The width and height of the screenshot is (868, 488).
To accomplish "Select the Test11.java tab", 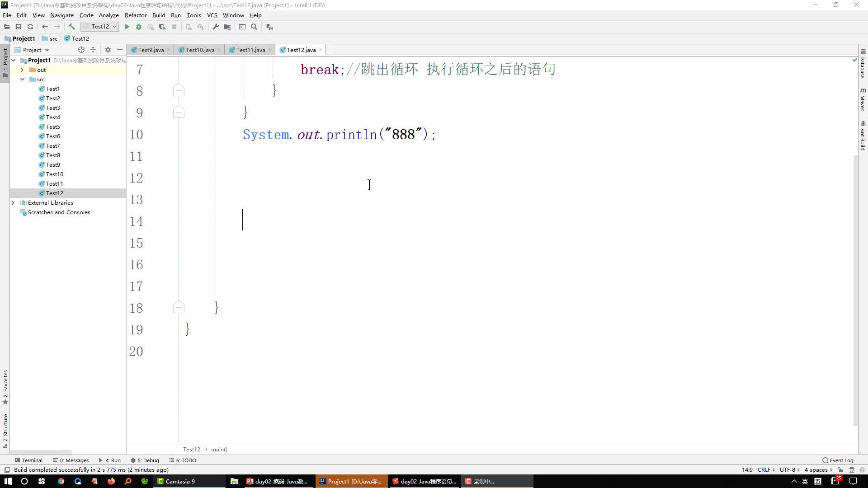I will coord(250,49).
